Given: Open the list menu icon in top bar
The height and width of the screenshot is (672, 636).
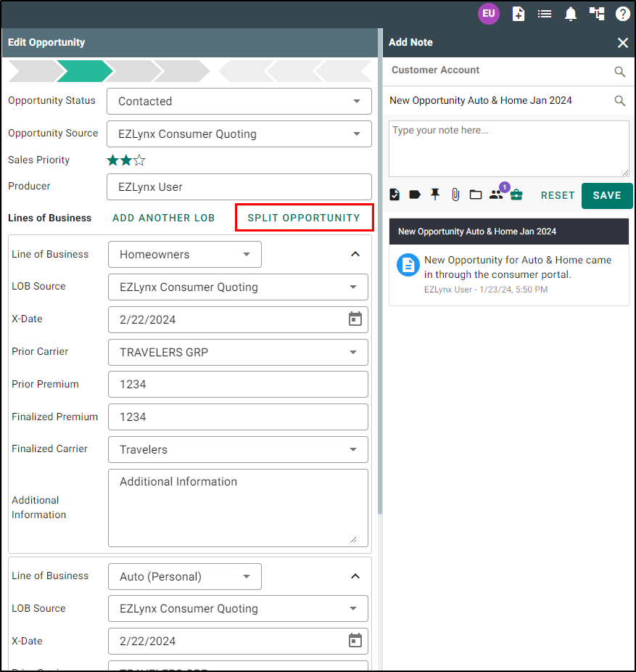Looking at the screenshot, I should point(545,14).
